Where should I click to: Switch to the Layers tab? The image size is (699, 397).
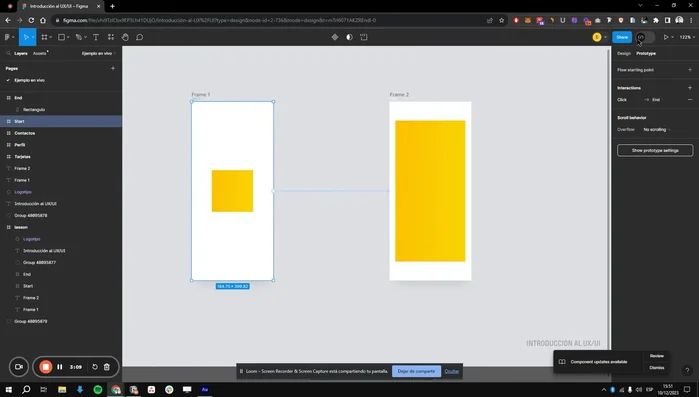point(21,53)
